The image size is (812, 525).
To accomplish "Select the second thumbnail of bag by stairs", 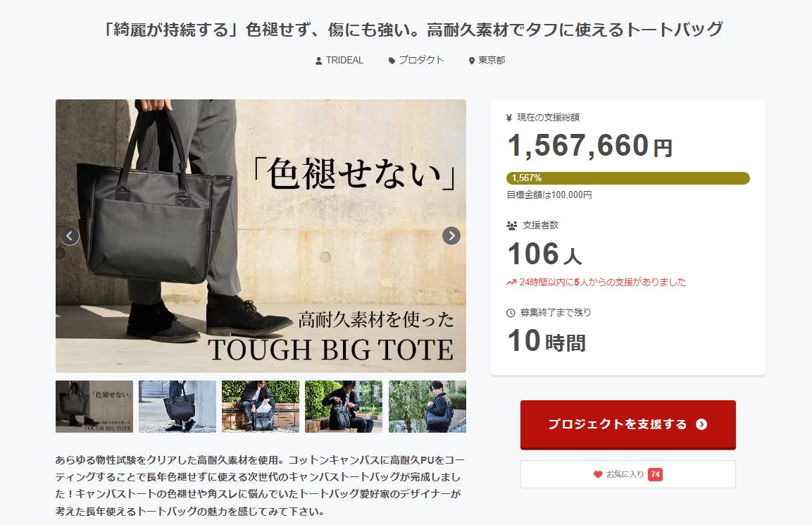I will (x=177, y=407).
